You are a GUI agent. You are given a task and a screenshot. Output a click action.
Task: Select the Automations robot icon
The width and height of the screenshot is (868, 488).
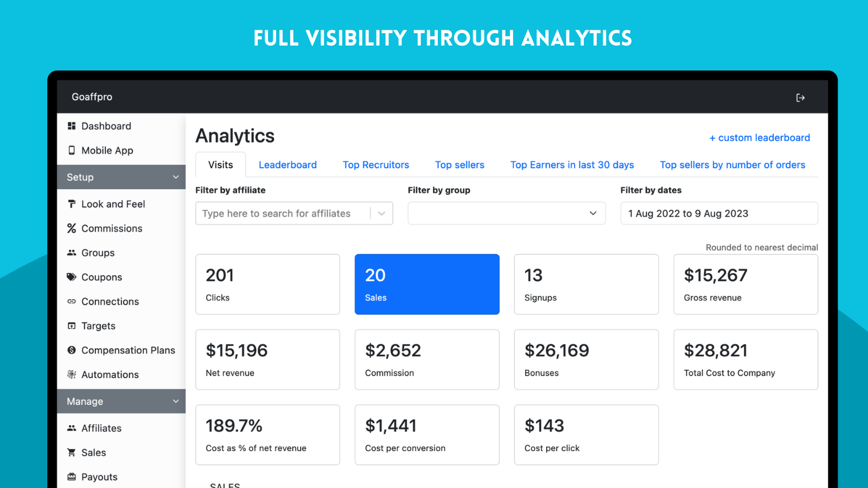72,374
